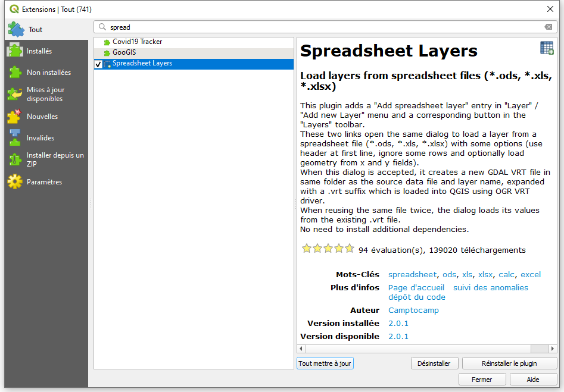Click the GooGIS plugin puzzle icon
The width and height of the screenshot is (564, 392).
[107, 53]
